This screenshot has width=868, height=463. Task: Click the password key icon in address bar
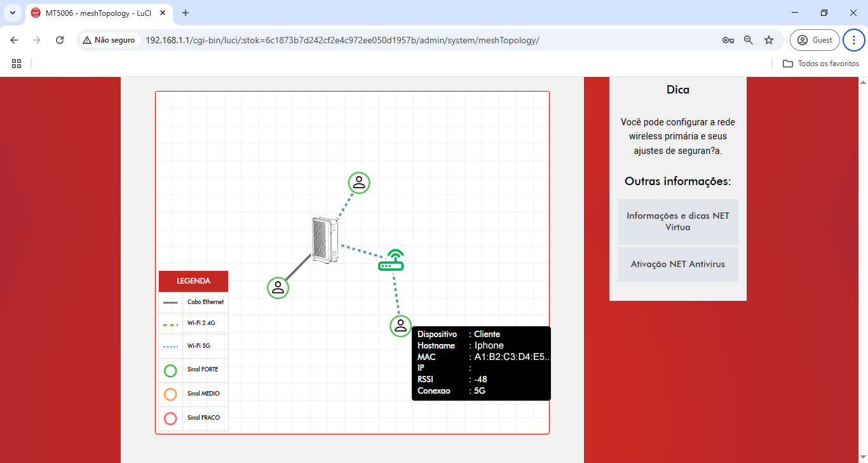(728, 40)
